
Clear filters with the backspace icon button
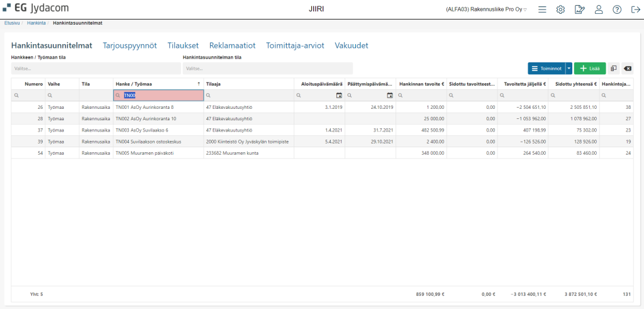(x=628, y=68)
